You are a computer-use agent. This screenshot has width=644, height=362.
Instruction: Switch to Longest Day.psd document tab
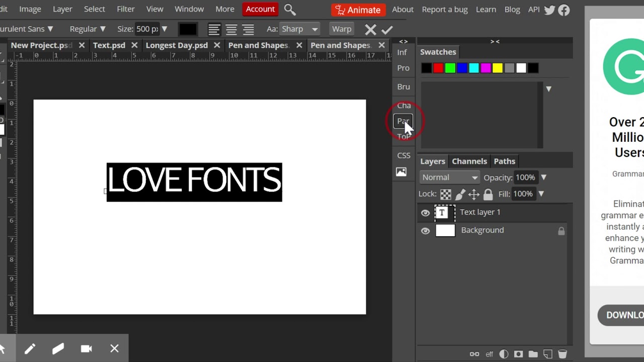177,45
